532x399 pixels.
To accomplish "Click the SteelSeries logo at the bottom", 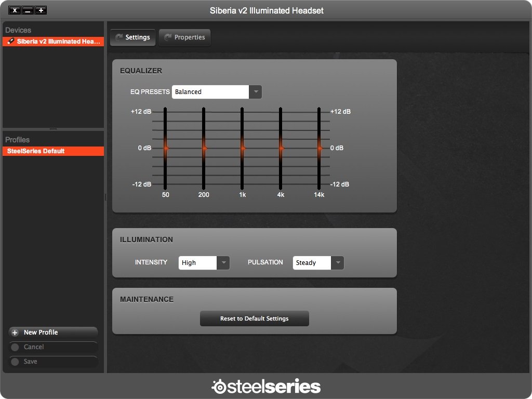I will [x=266, y=387].
